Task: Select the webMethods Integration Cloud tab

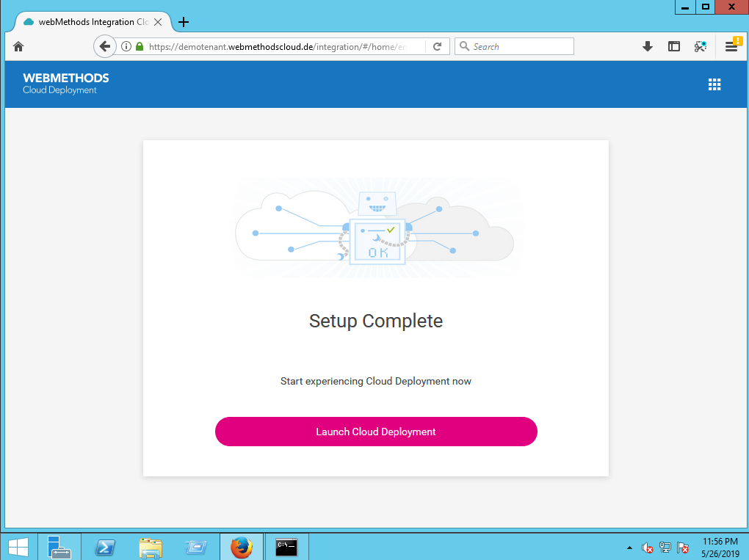Action: tap(93, 22)
